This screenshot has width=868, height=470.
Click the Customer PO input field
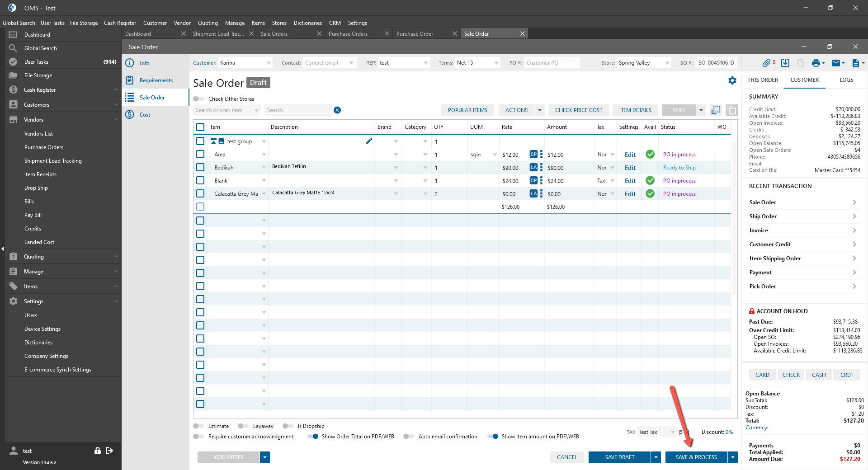coord(552,63)
